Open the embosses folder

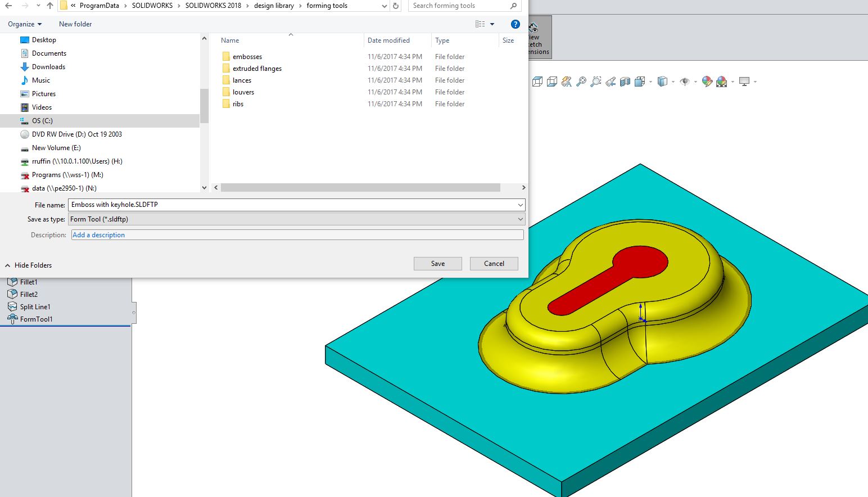[x=248, y=56]
